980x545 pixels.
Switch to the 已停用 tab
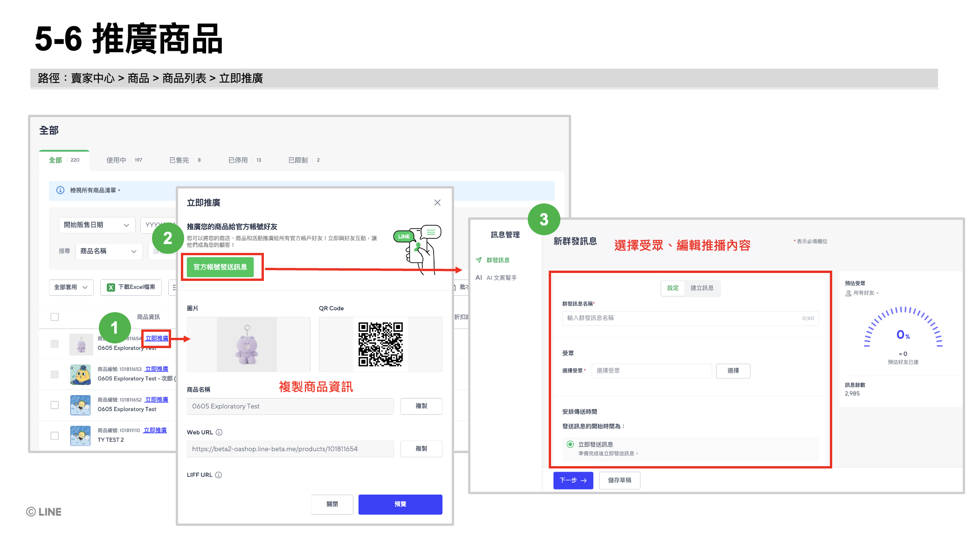[238, 160]
